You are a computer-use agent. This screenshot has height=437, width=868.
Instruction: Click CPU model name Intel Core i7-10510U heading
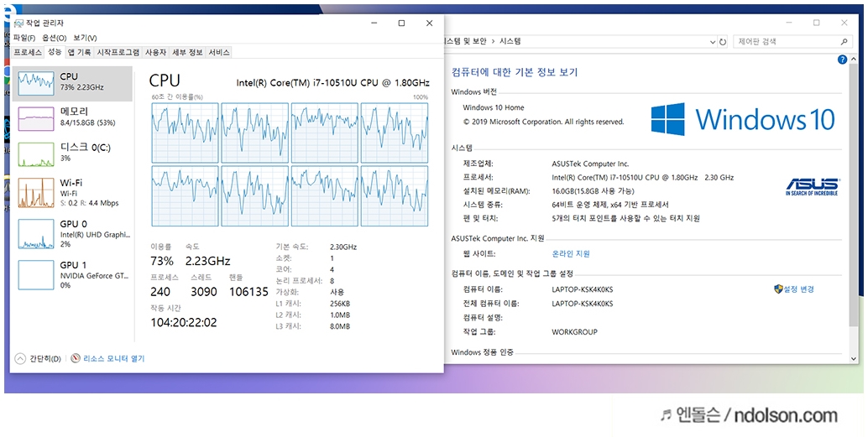(x=333, y=83)
